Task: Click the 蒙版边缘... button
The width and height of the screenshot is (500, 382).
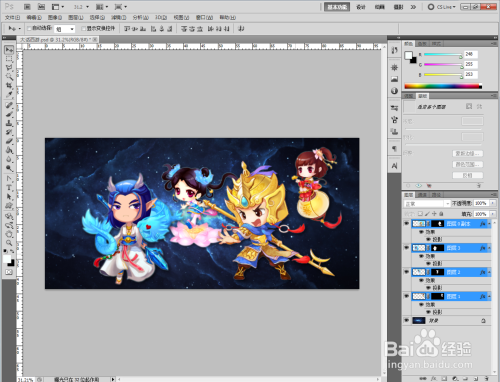Action: [x=468, y=153]
